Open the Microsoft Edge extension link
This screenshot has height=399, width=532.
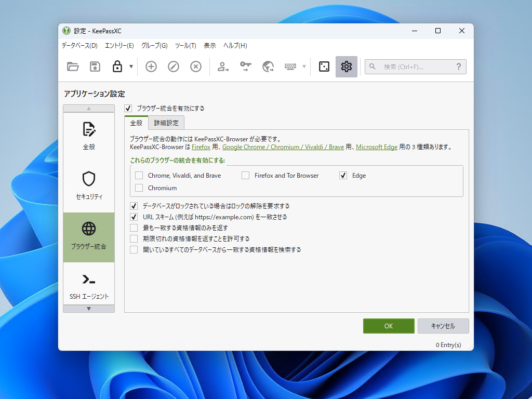click(x=376, y=147)
